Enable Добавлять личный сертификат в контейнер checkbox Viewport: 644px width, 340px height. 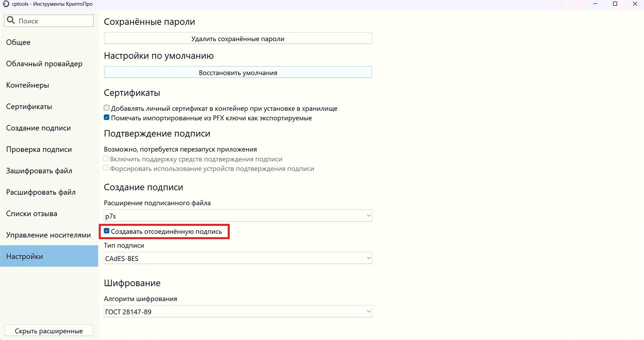107,108
